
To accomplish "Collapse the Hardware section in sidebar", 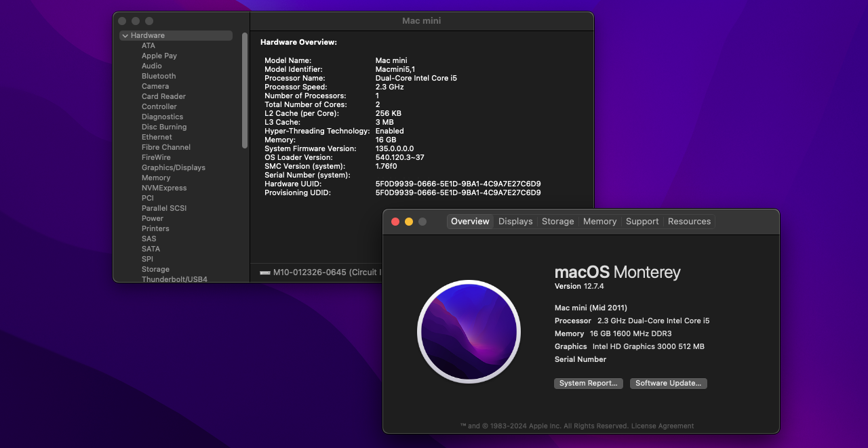I will click(x=125, y=35).
